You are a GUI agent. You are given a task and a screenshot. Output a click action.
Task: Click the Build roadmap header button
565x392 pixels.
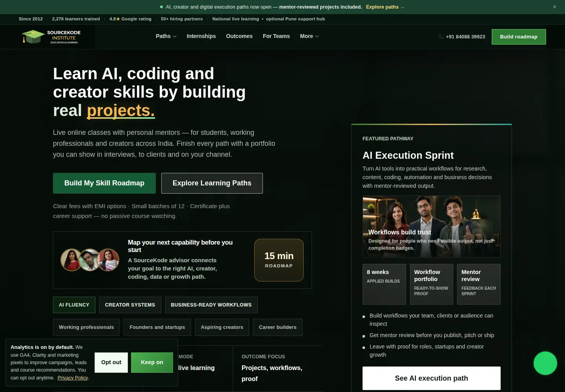coord(519,37)
